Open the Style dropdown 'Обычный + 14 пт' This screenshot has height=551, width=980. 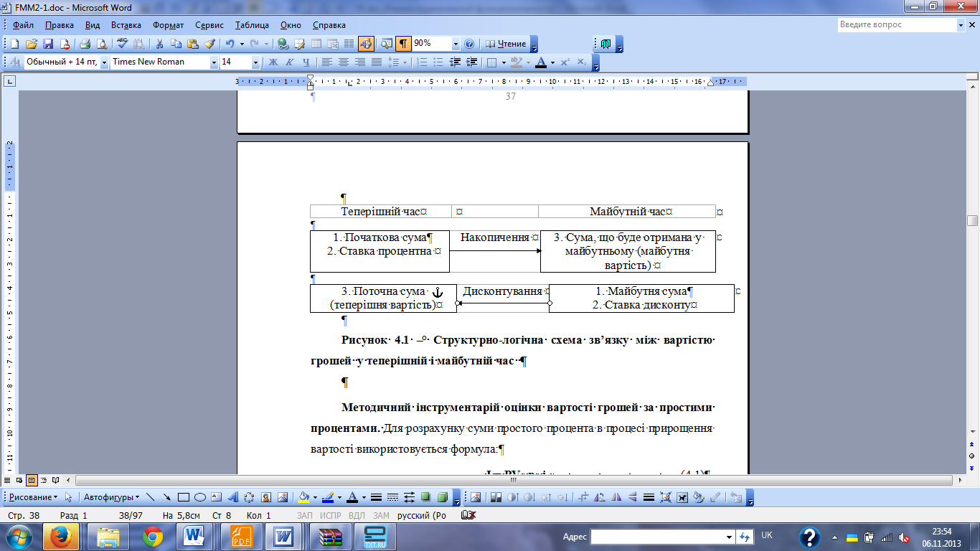105,62
